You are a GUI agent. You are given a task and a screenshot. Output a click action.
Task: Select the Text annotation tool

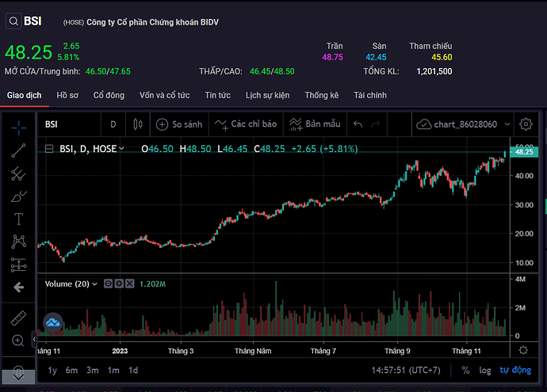tap(18, 219)
